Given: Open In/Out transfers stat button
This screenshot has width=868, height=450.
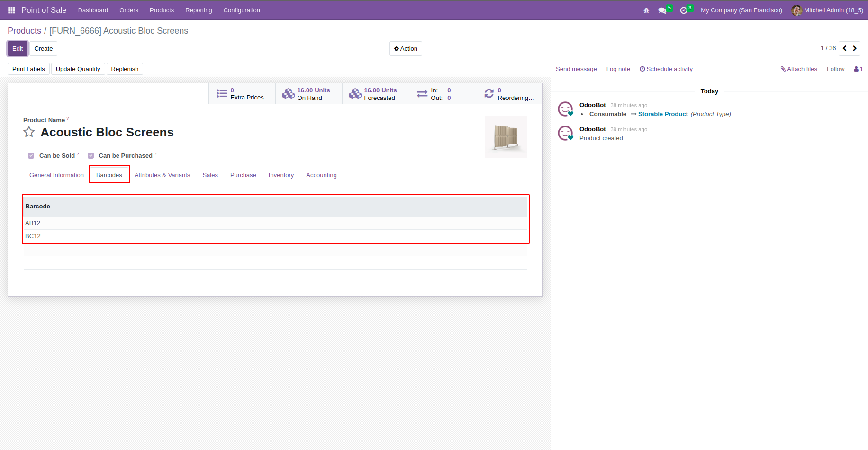Looking at the screenshot, I should point(443,94).
